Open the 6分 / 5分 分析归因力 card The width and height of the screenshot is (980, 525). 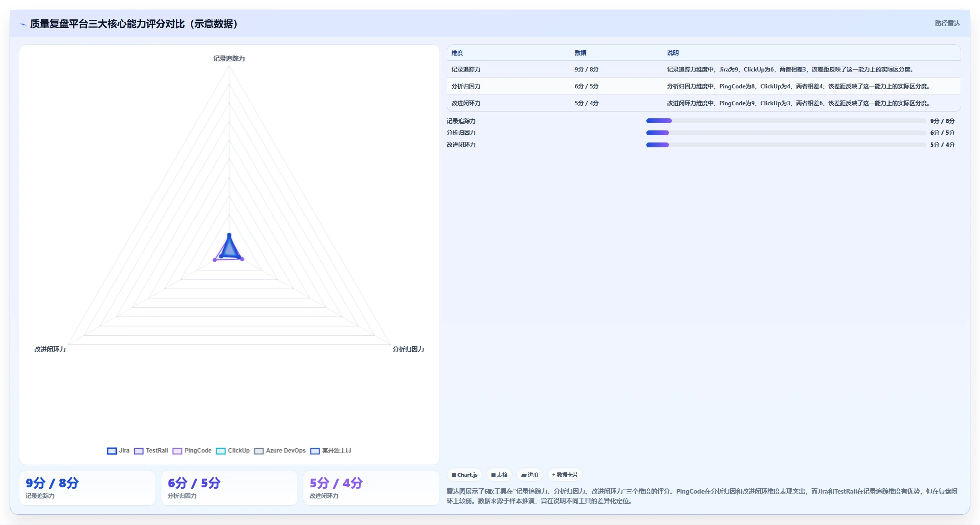(x=229, y=488)
